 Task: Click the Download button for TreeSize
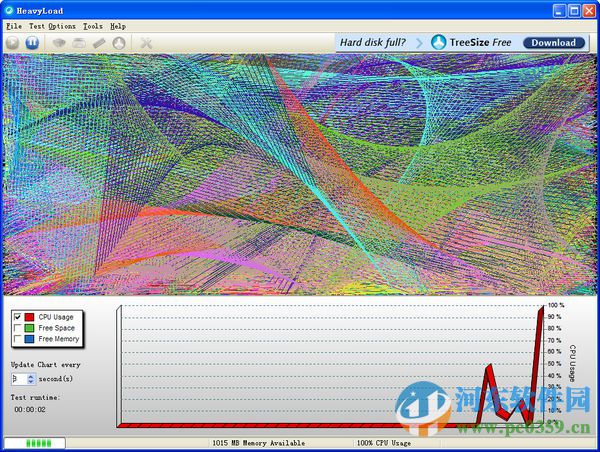tap(554, 43)
